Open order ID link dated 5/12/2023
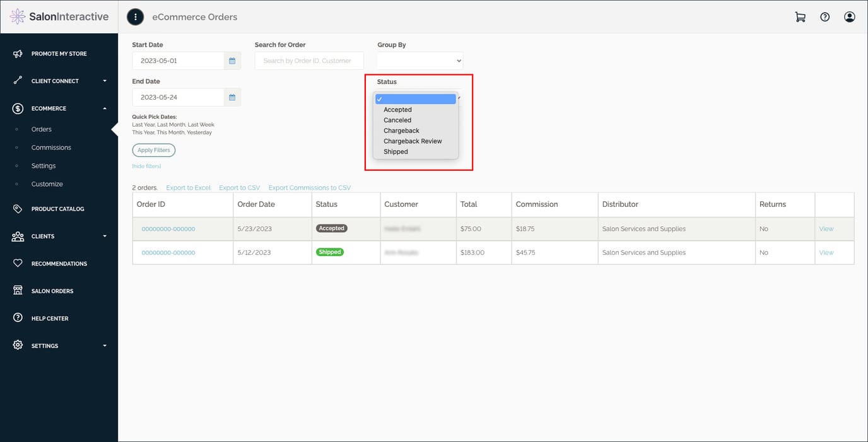 [168, 252]
